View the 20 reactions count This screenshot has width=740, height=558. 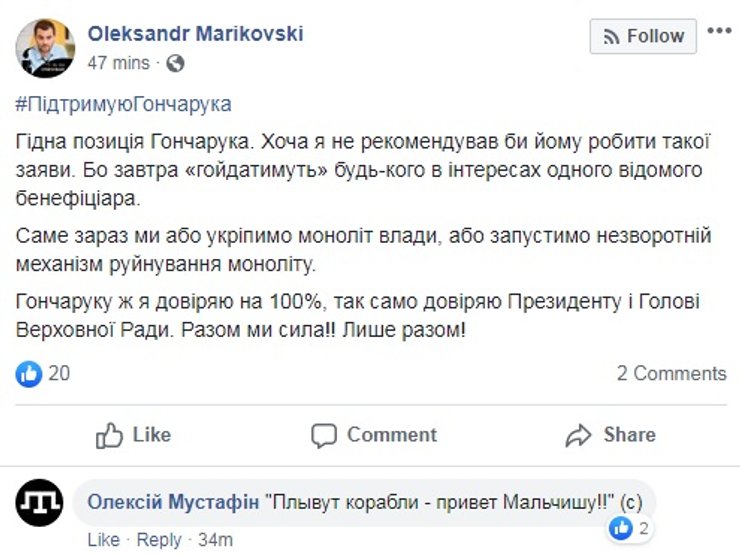59,374
